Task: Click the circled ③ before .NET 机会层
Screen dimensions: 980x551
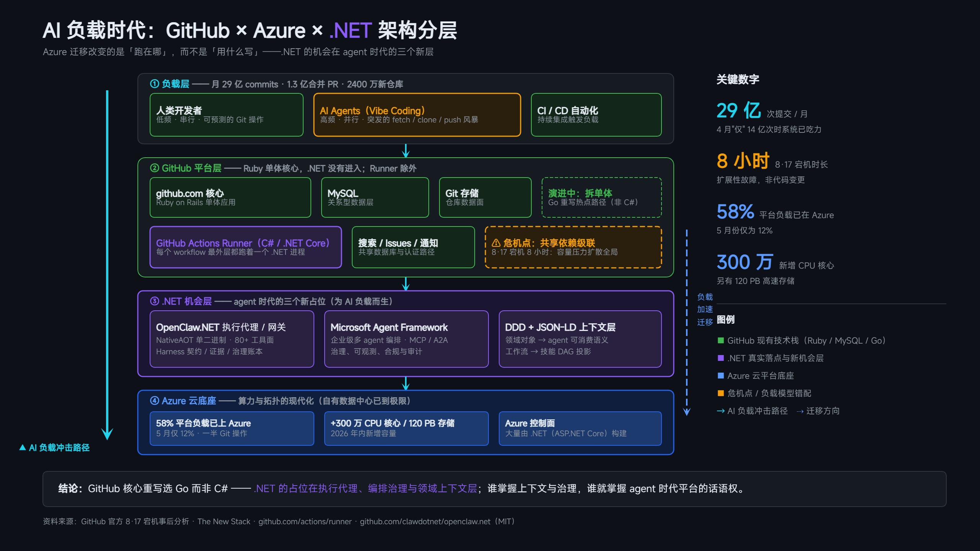Action: pyautogui.click(x=154, y=301)
